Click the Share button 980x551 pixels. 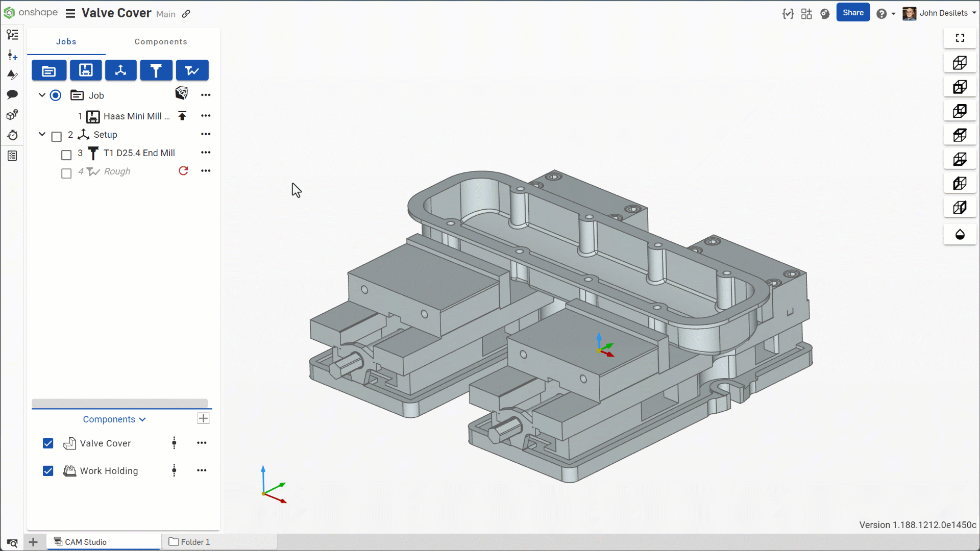[852, 13]
